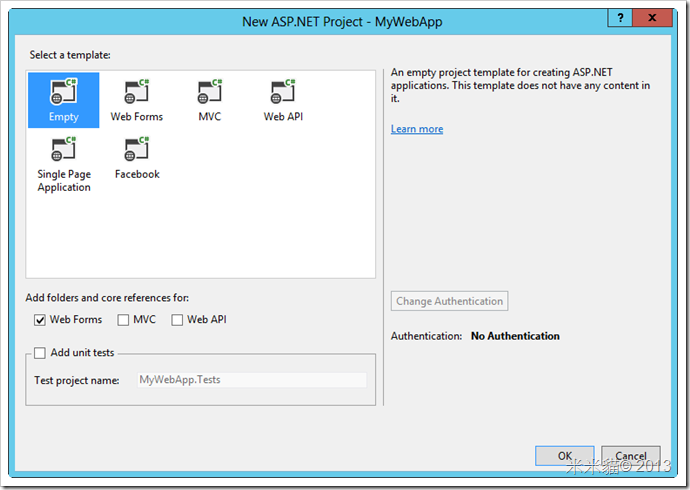The width and height of the screenshot is (690, 490).
Task: Open the dialog help question mark button
Action: 620,18
